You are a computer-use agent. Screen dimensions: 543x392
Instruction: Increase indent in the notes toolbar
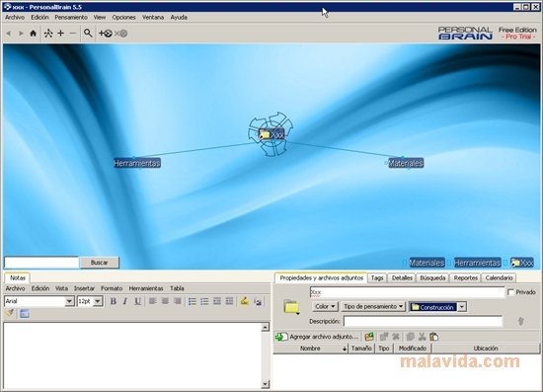click(229, 301)
